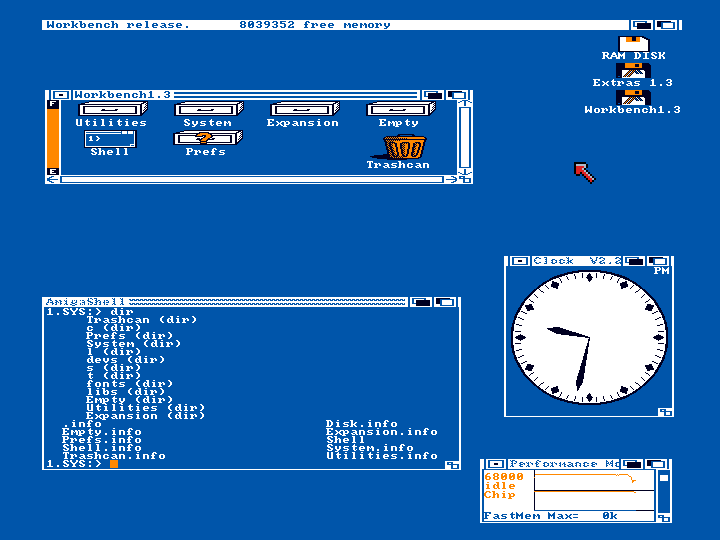Click the Workbench1.3 window vertical scrollbar
The image size is (720, 540).
(x=464, y=135)
